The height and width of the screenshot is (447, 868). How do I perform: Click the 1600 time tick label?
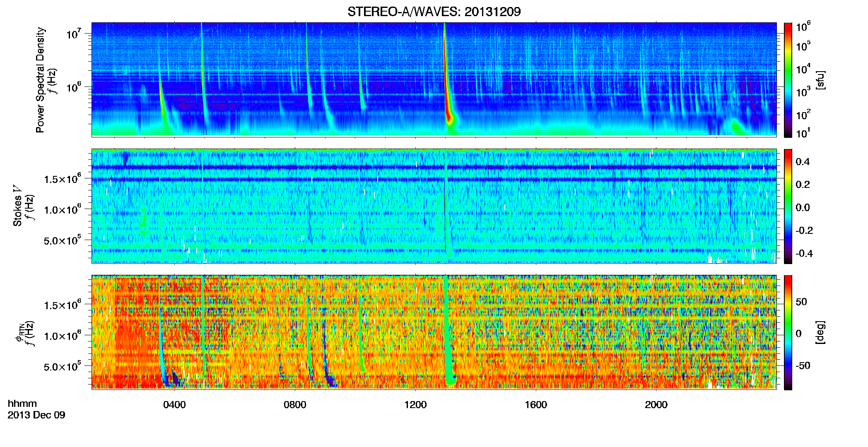(536, 405)
